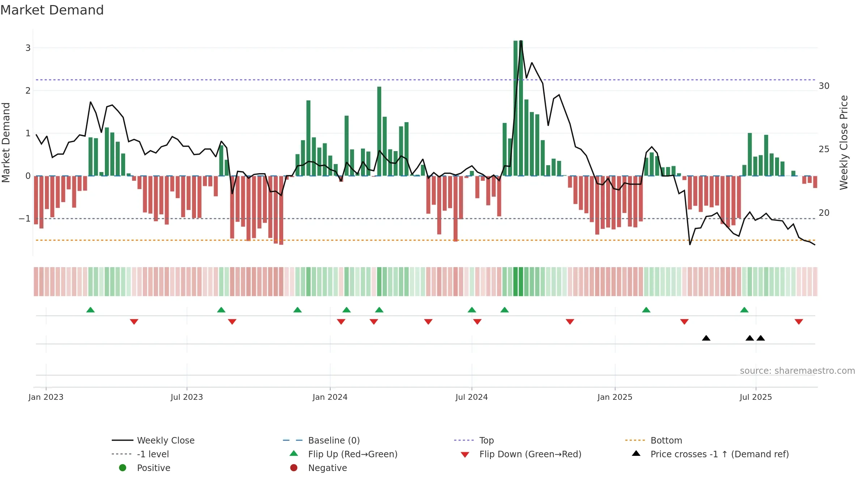Click the Jan 2023 axis label
The image size is (868, 488).
tap(46, 397)
